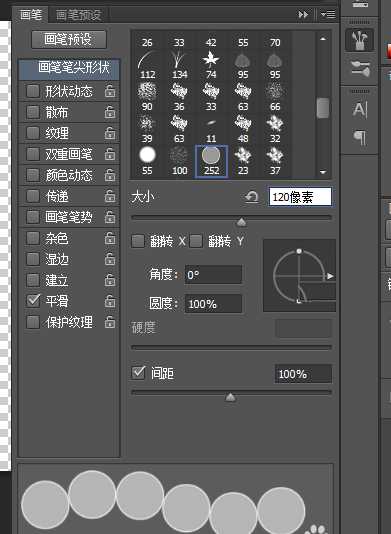Uncheck the 间距 checkbox
The image size is (391, 534).
(138, 373)
